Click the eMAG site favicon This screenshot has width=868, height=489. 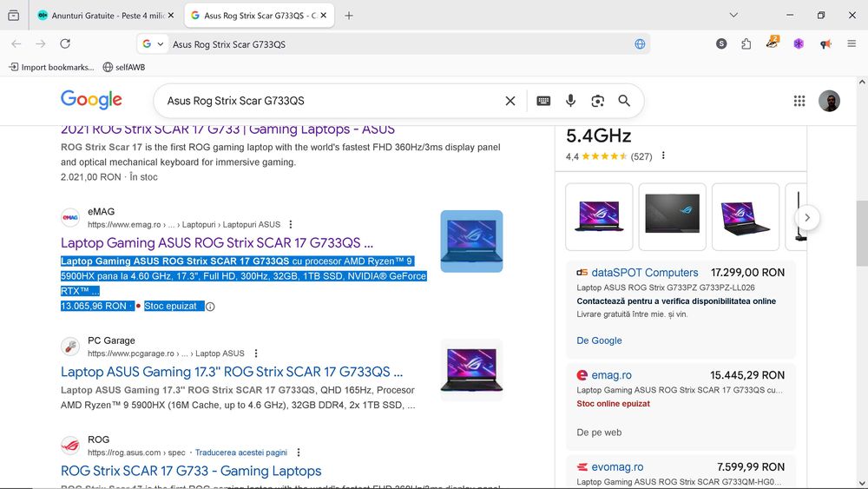(x=70, y=218)
